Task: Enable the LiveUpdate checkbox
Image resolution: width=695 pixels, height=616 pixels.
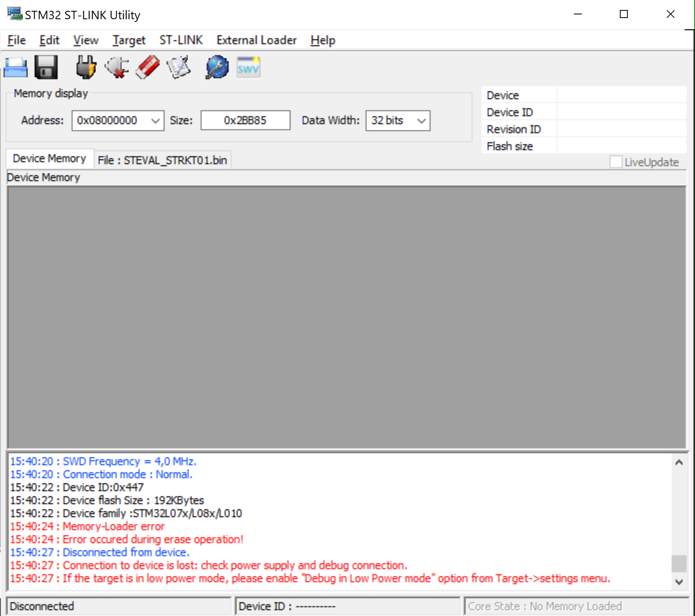Action: click(616, 162)
